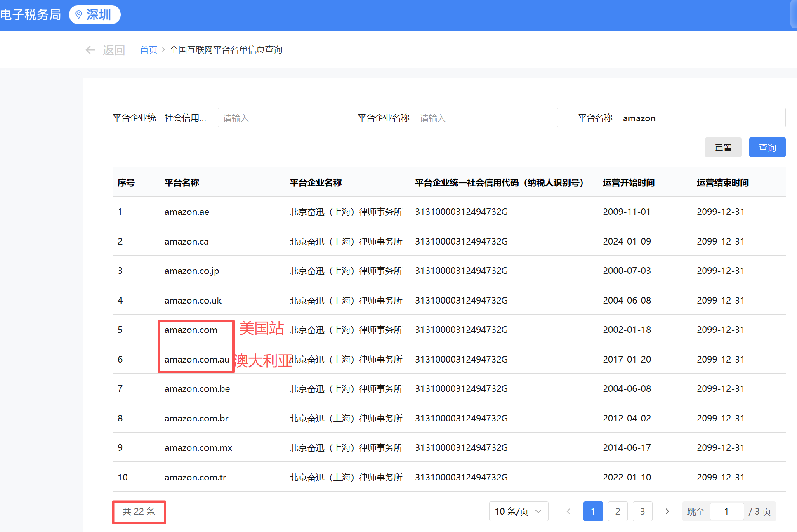Click the 平台企业名称 input field
The width and height of the screenshot is (797, 532).
click(486, 118)
